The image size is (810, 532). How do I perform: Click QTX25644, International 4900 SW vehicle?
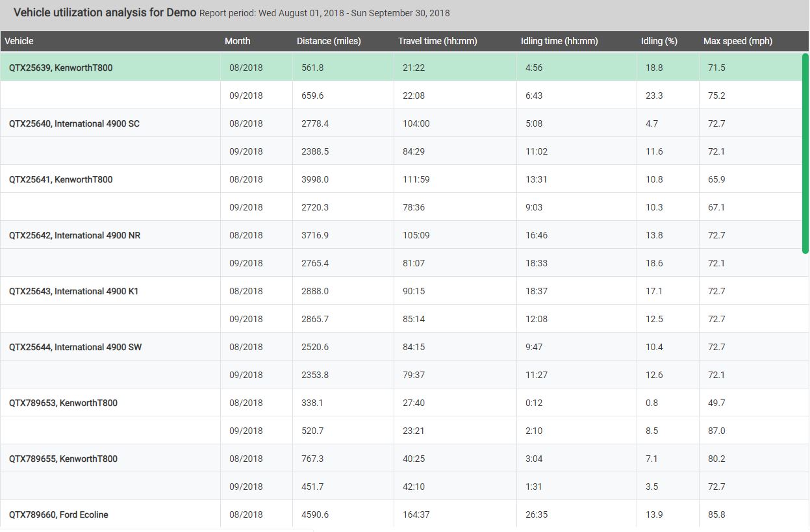pos(75,347)
